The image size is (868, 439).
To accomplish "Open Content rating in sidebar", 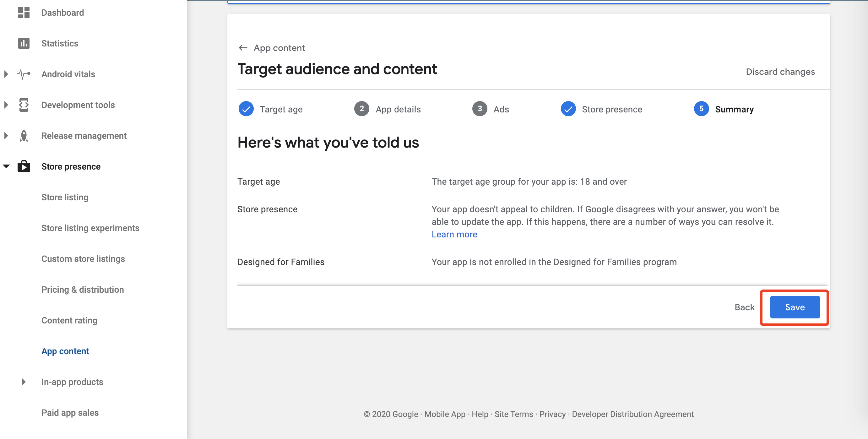I will point(69,320).
